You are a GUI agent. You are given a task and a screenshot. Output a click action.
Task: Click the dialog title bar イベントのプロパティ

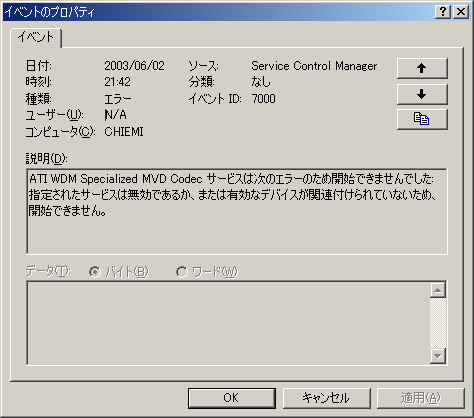[217, 12]
